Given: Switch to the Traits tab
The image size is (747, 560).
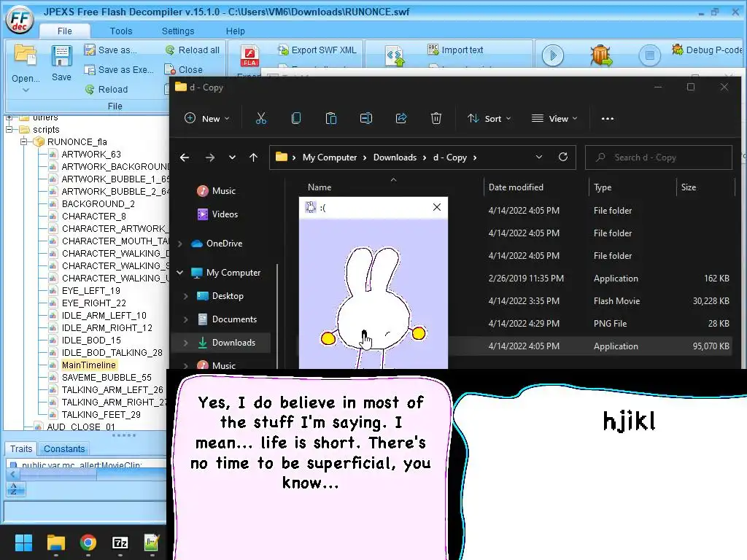Looking at the screenshot, I should (x=21, y=448).
